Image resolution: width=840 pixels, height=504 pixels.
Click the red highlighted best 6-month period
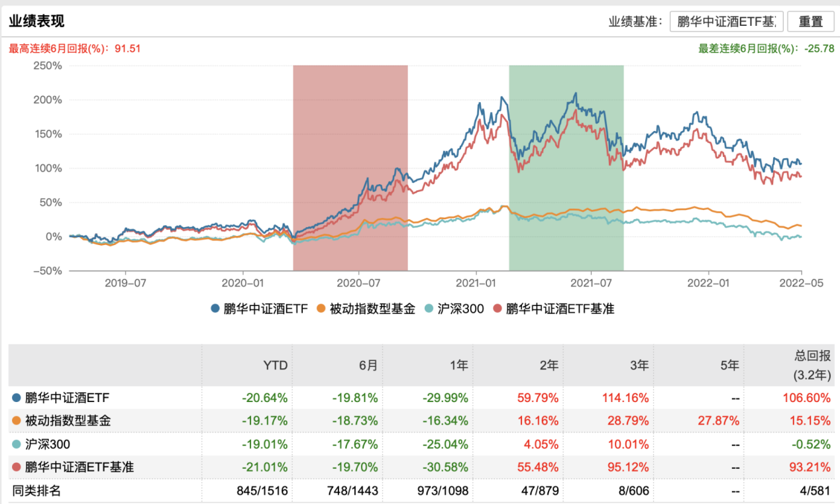350,166
